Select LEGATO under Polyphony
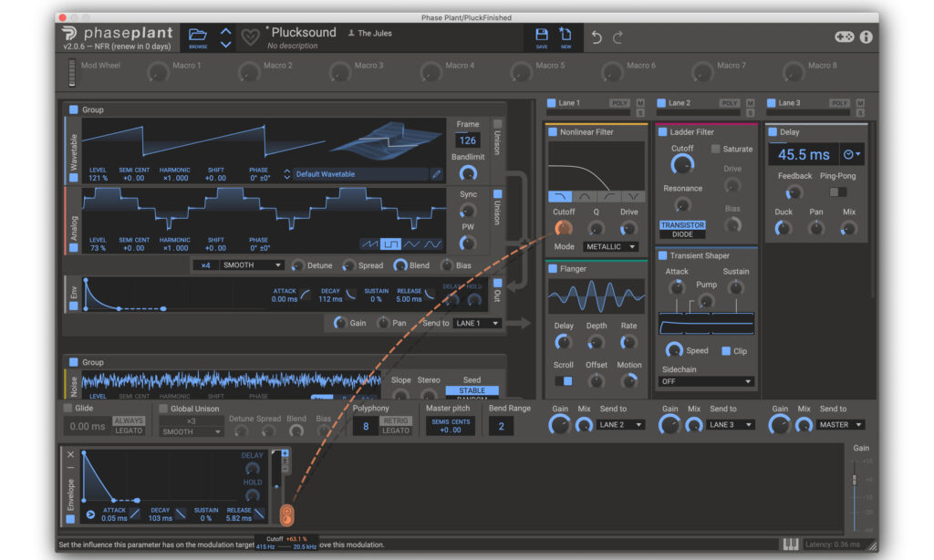This screenshot has width=934, height=560. (x=396, y=430)
